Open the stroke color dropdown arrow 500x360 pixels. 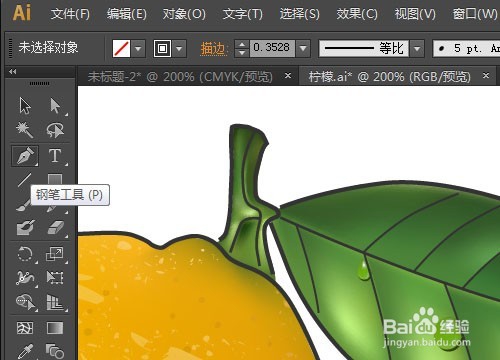click(179, 49)
